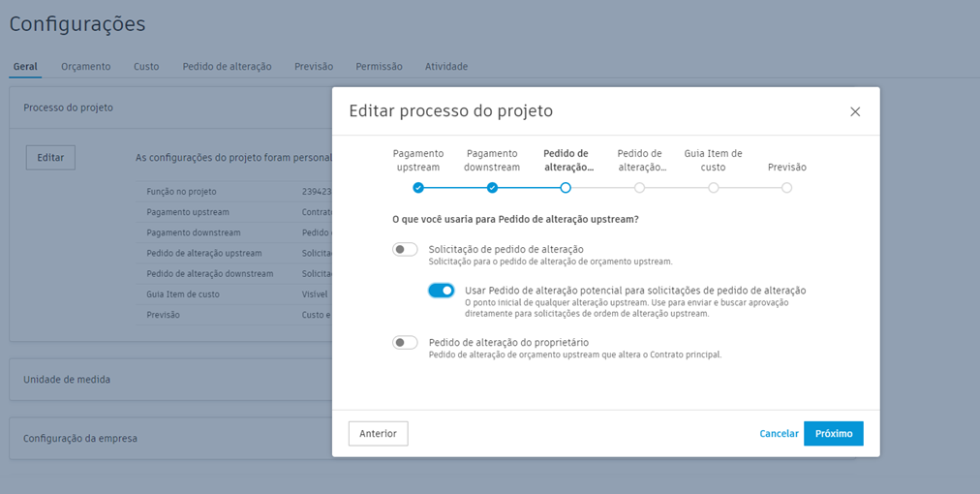Select Função no projeto row
Image resolution: width=980 pixels, height=494 pixels.
pos(233,192)
